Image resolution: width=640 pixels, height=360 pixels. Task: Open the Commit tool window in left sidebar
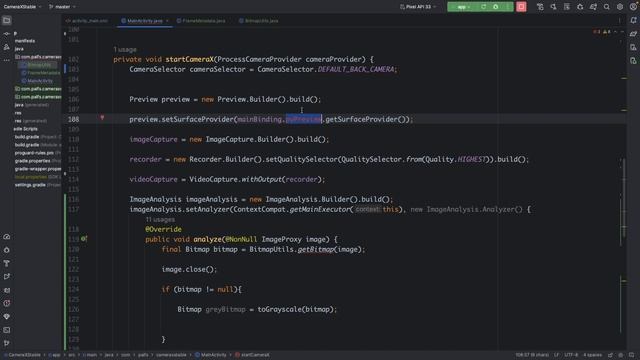[7, 34]
